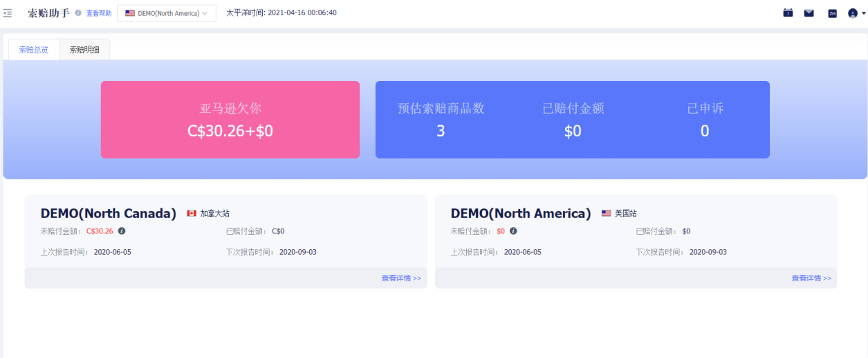The image size is (868, 358).
Task: Click 下次报告时间 2020-09-03 in Canada card
Action: coord(271,252)
